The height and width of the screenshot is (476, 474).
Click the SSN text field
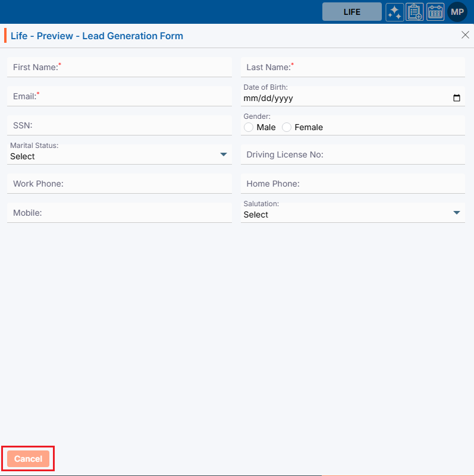coord(119,126)
